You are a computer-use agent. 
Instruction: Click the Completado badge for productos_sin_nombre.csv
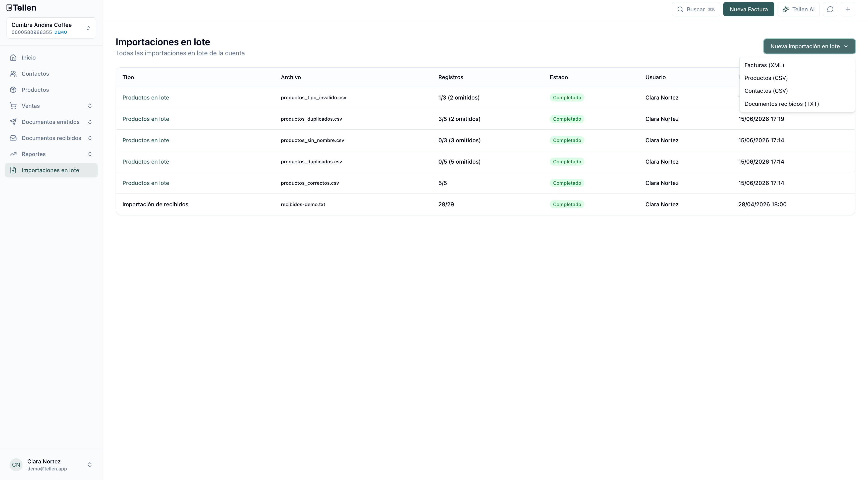[x=567, y=140]
